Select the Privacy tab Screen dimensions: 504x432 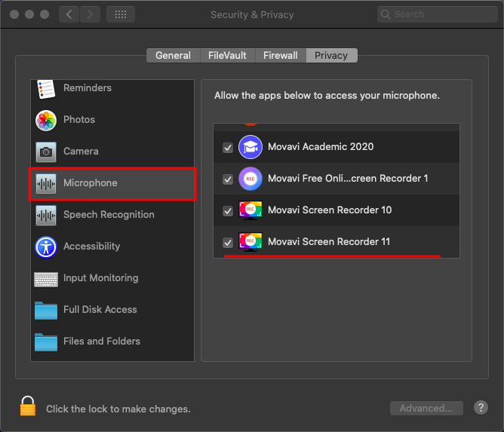pos(331,56)
